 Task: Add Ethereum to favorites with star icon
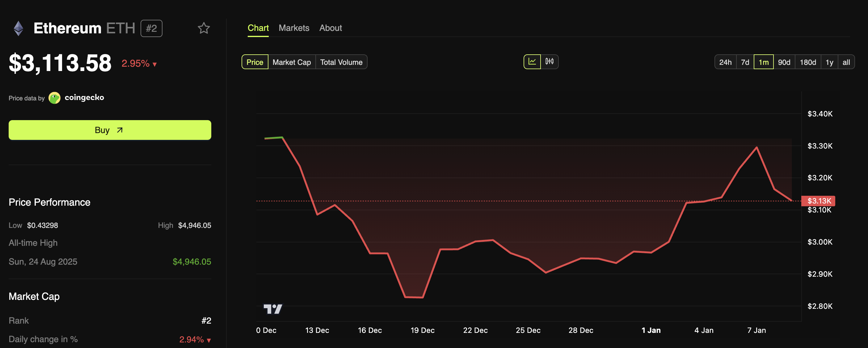[204, 28]
